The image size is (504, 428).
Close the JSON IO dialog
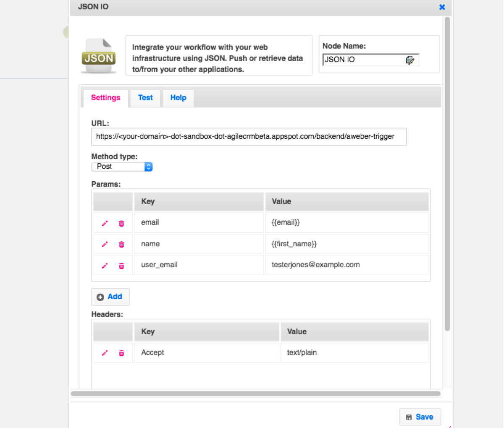442,7
